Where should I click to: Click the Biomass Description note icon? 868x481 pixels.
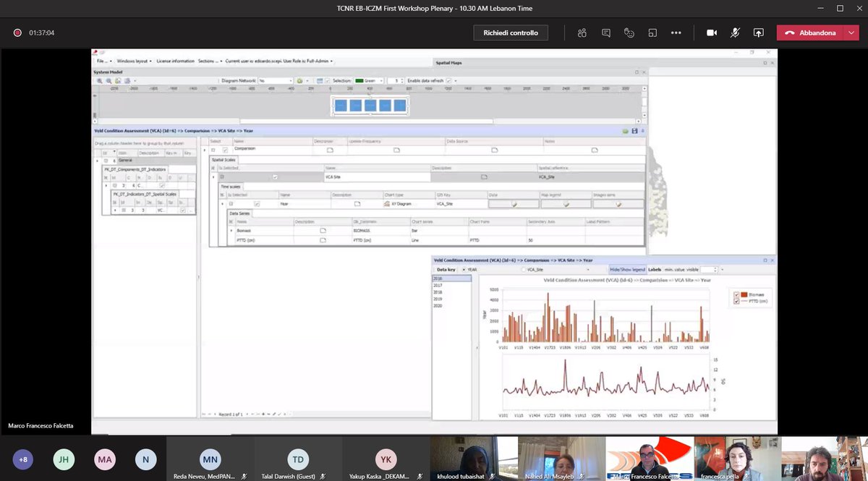pyautogui.click(x=323, y=230)
